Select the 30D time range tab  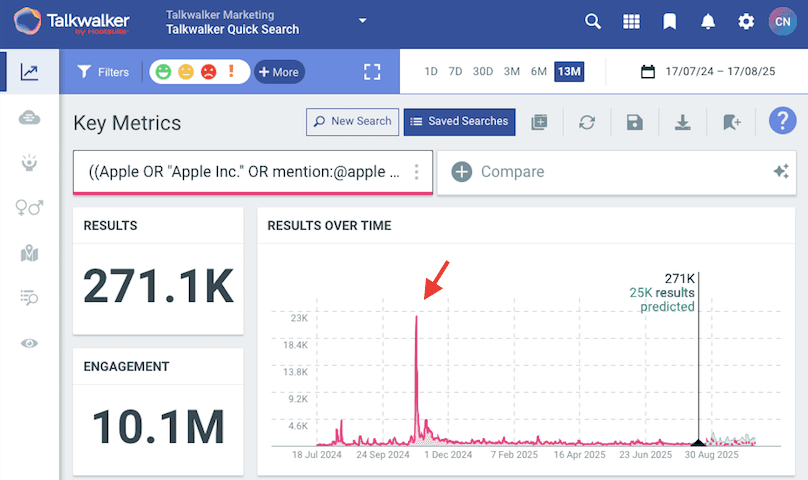(x=483, y=72)
